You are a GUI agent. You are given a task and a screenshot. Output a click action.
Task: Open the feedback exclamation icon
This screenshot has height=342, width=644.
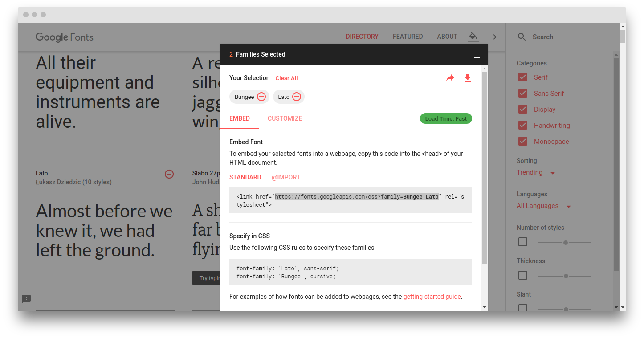(x=26, y=299)
